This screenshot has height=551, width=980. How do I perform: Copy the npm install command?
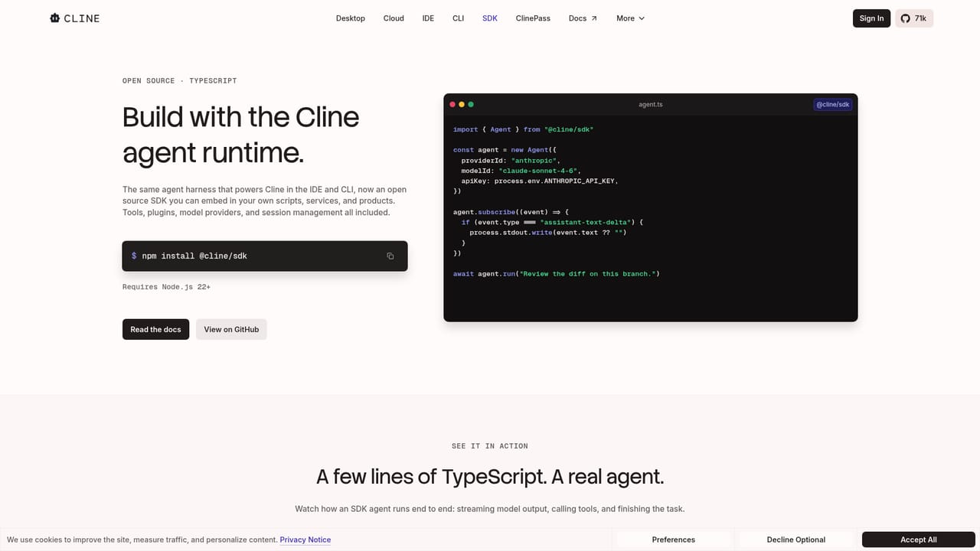tap(390, 256)
